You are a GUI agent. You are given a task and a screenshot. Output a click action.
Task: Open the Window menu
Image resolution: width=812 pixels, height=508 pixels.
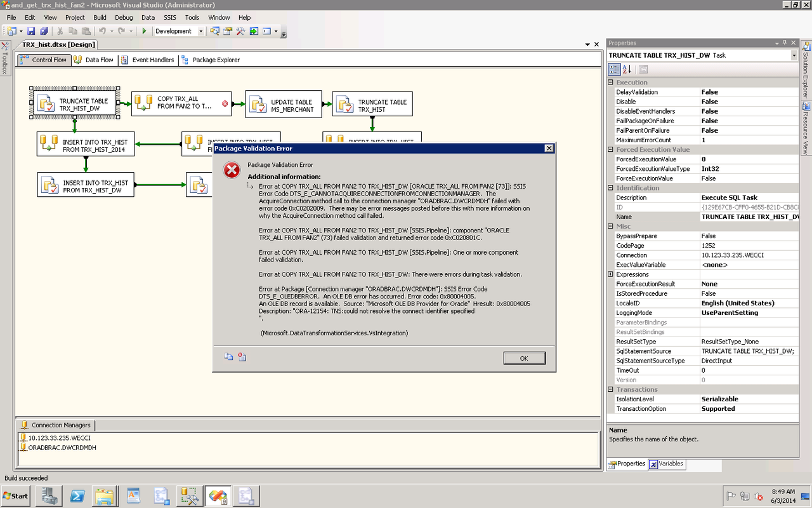click(x=219, y=18)
